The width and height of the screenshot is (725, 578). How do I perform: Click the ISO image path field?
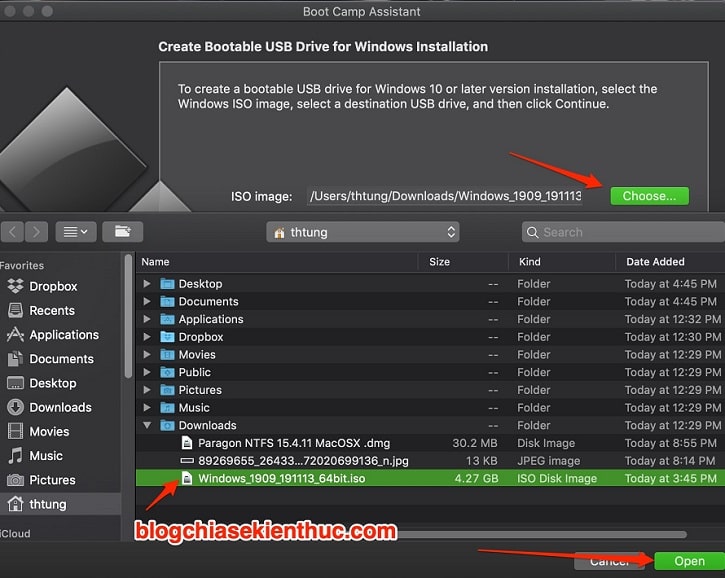tap(445, 196)
